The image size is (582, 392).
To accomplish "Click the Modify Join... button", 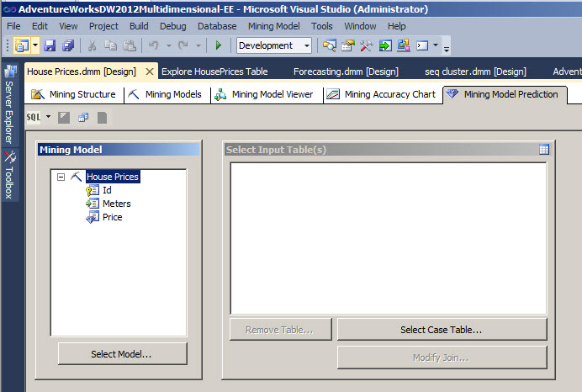I will coord(442,358).
